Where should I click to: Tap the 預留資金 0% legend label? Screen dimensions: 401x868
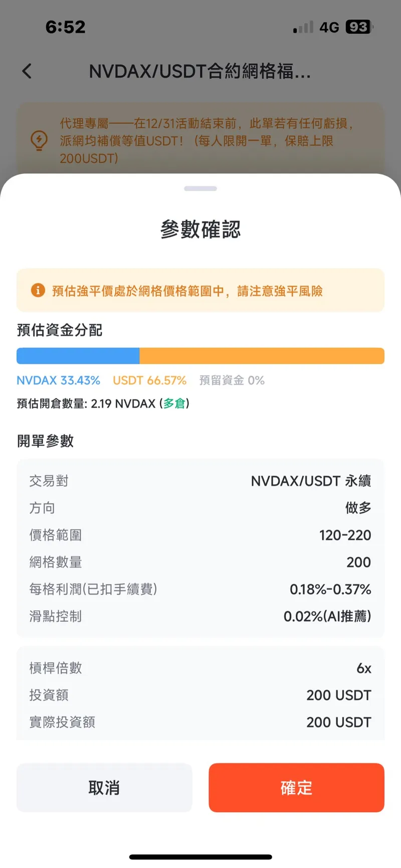coord(232,380)
